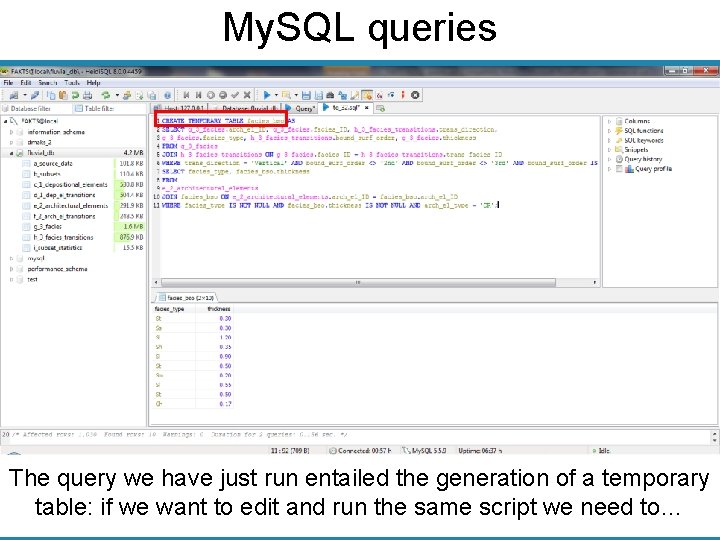Select the test database

coord(32,279)
